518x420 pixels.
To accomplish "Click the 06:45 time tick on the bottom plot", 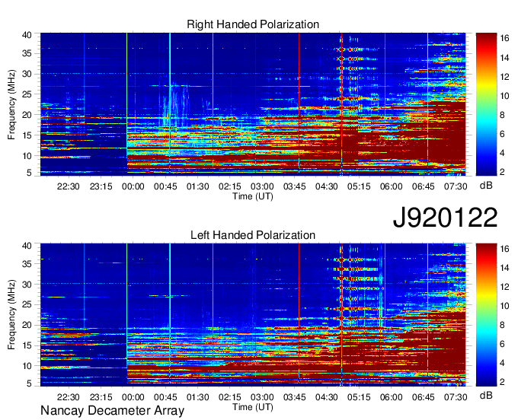I will [424, 397].
